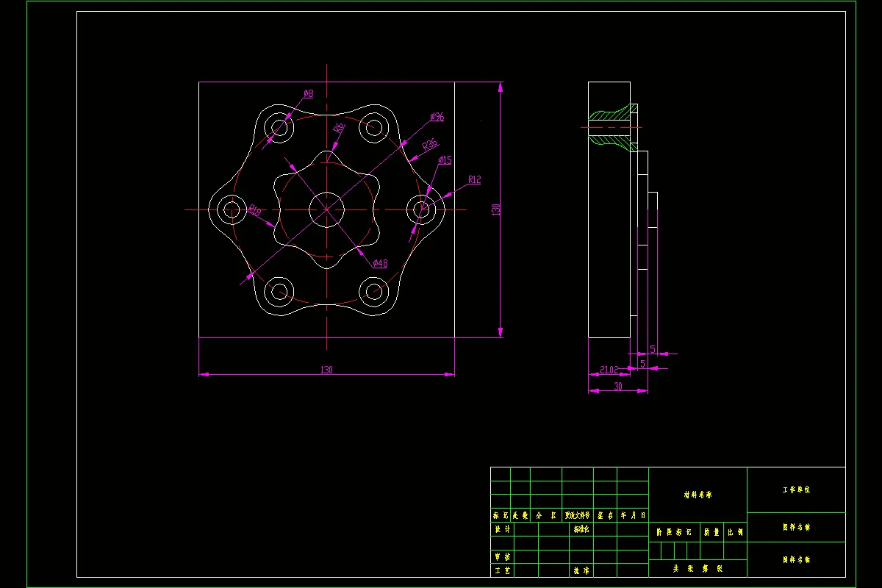The height and width of the screenshot is (588, 882).
Task: Click the 标准化 label in title block
Action: (581, 529)
